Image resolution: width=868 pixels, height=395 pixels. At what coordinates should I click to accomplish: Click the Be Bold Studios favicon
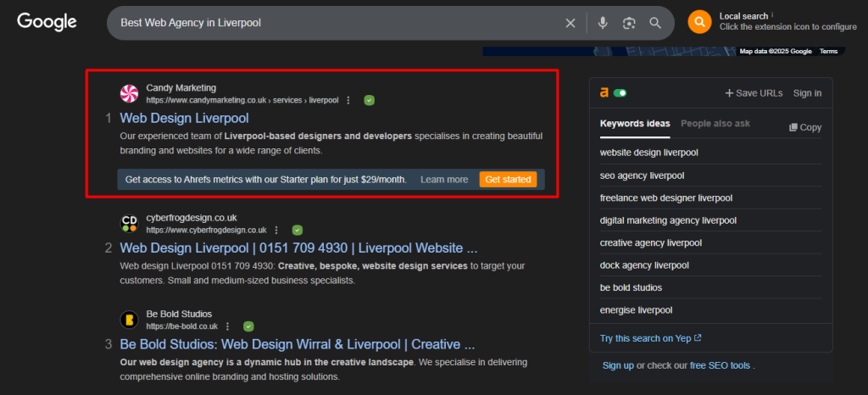pos(129,320)
